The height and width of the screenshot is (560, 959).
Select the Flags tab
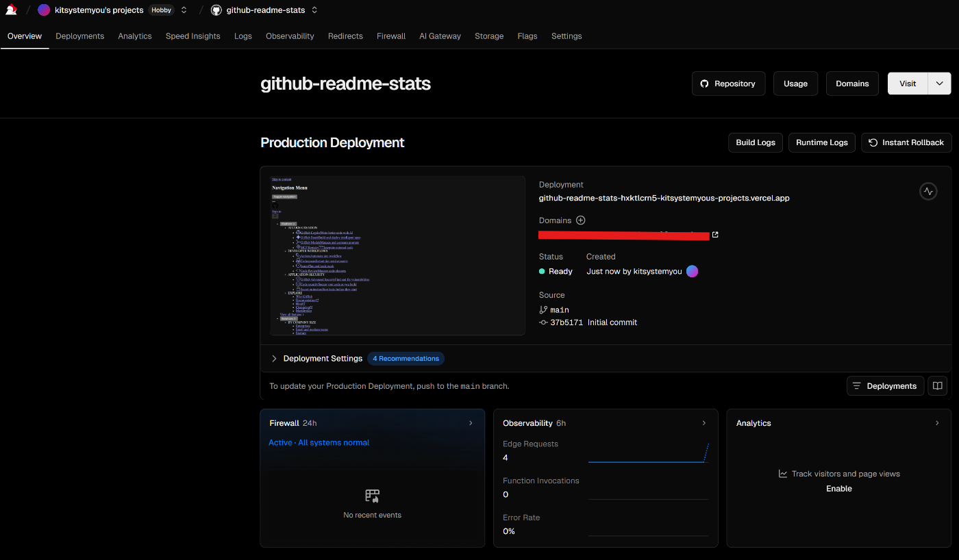tap(527, 36)
